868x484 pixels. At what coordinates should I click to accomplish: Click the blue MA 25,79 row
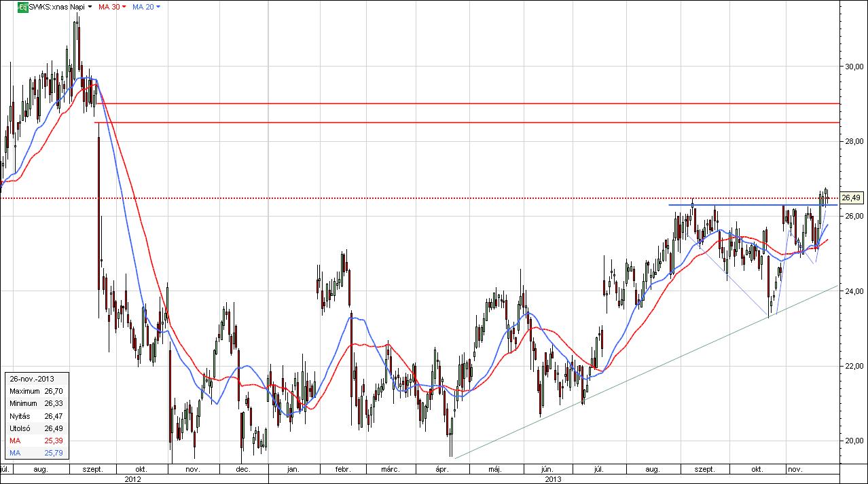point(37,453)
